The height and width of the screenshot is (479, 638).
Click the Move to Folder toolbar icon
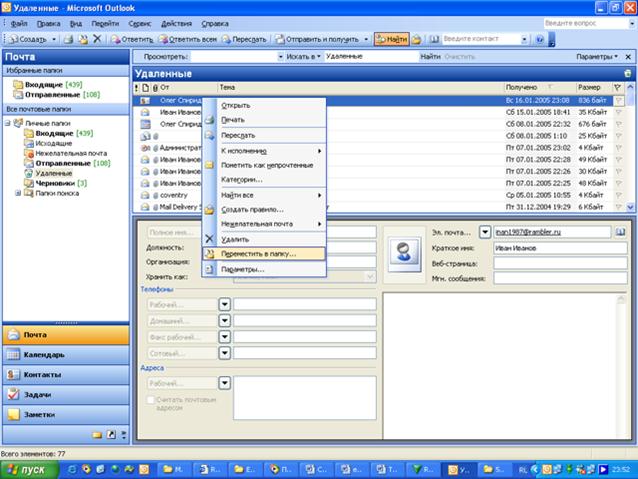point(83,39)
